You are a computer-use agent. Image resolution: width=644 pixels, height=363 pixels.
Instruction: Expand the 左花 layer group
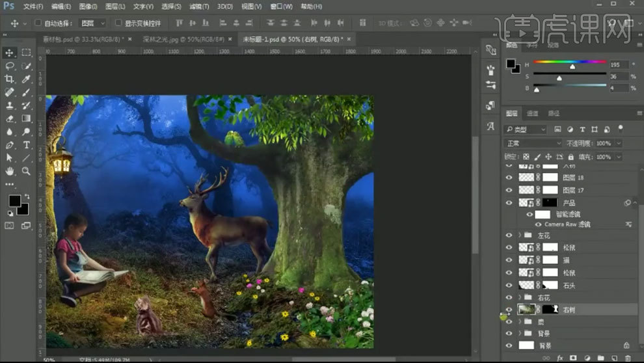520,235
